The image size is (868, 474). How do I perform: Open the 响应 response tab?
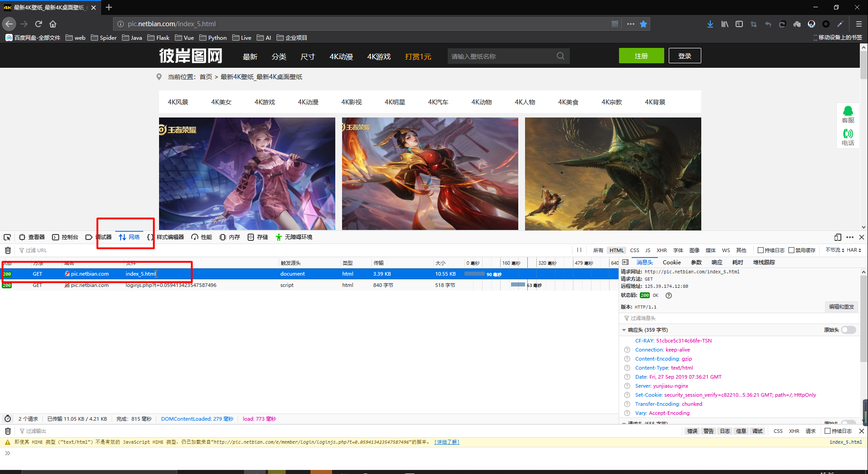717,263
